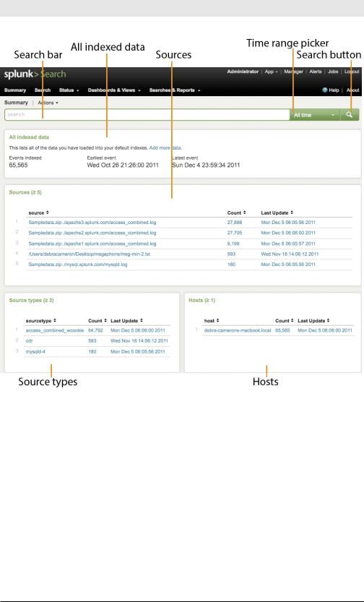
Task: Sort sources by source column
Action: click(39, 212)
